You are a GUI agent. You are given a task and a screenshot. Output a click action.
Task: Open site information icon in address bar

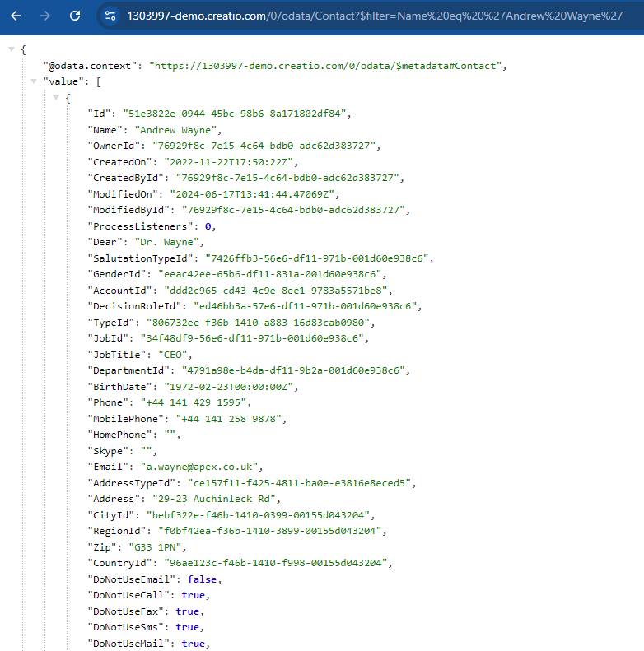pyautogui.click(x=110, y=16)
